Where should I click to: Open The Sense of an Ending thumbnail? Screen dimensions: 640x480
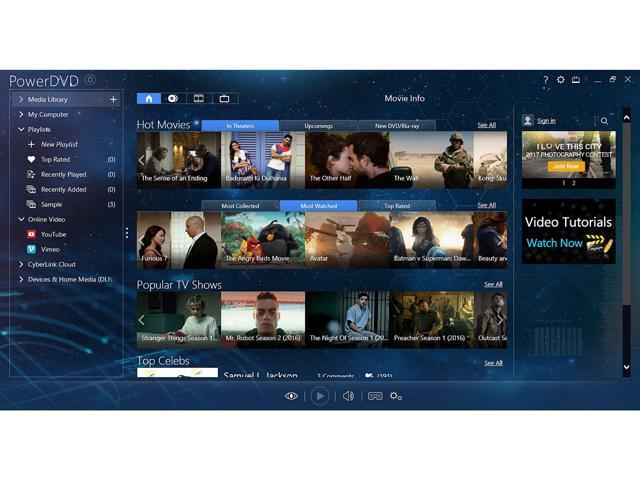click(x=179, y=160)
